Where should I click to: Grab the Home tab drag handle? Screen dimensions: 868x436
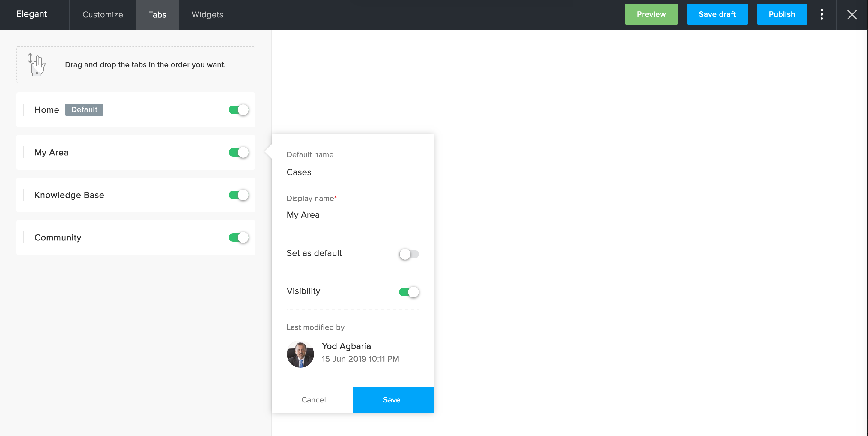point(25,110)
